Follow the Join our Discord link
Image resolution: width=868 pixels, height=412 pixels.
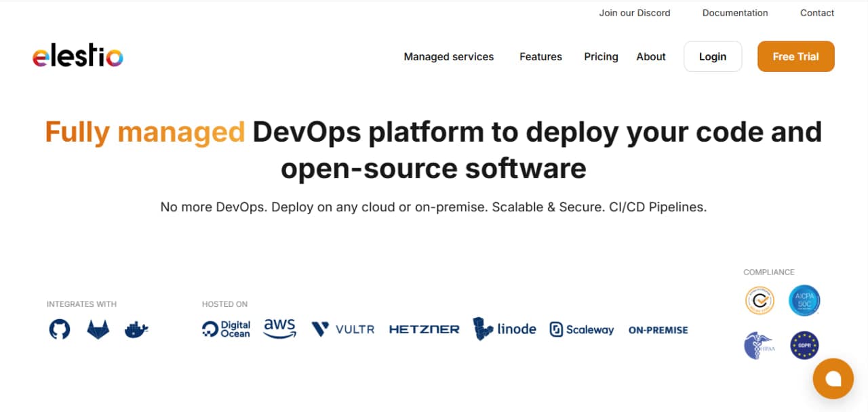[x=635, y=13]
